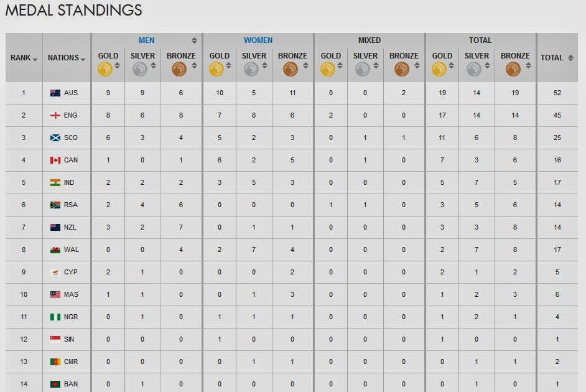Sort by Rank using its arrow
This screenshot has width=586, height=392.
(35, 60)
